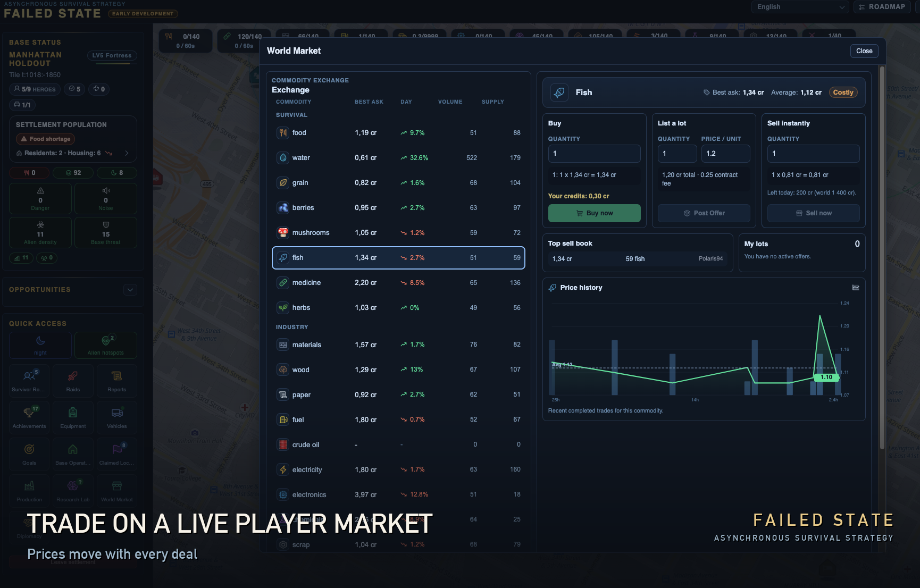Click the World Market vertical scrollbar
920x588 pixels.
(x=883, y=258)
